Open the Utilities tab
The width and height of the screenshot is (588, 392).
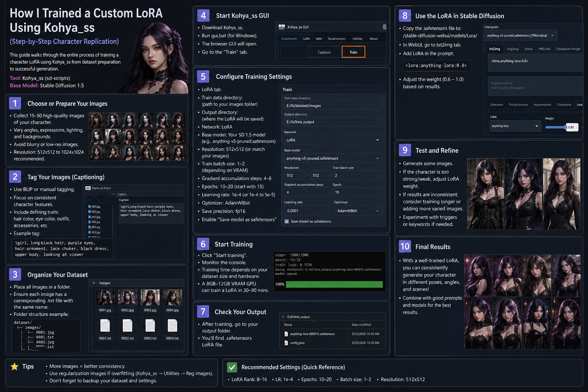(x=358, y=39)
